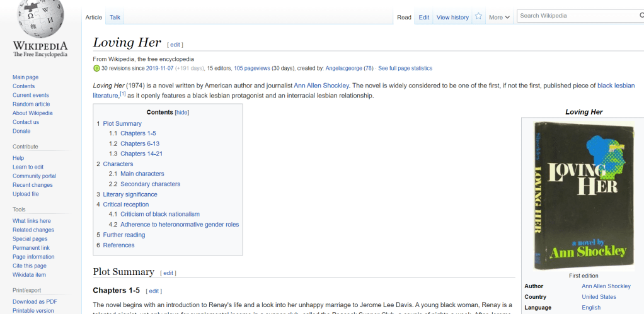Open Current events in sidebar
Image resolution: width=644 pixels, height=314 pixels.
31,95
